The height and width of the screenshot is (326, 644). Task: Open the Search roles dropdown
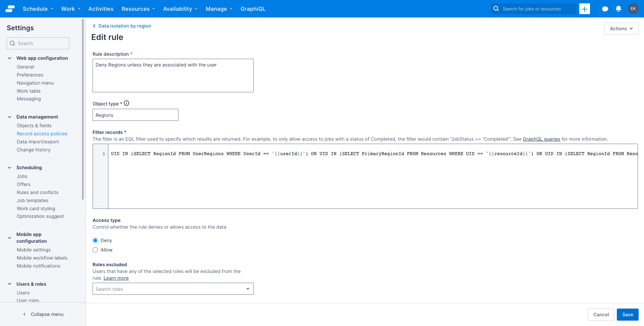248,289
